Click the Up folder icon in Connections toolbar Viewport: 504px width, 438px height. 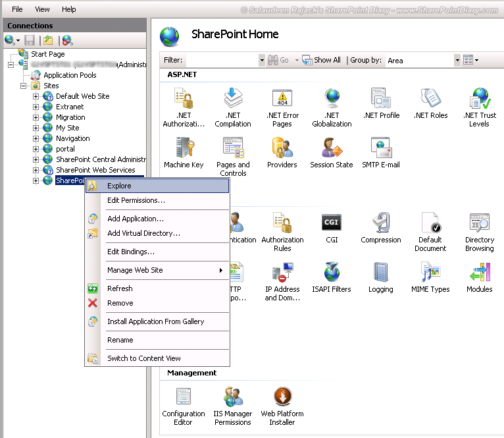48,40
